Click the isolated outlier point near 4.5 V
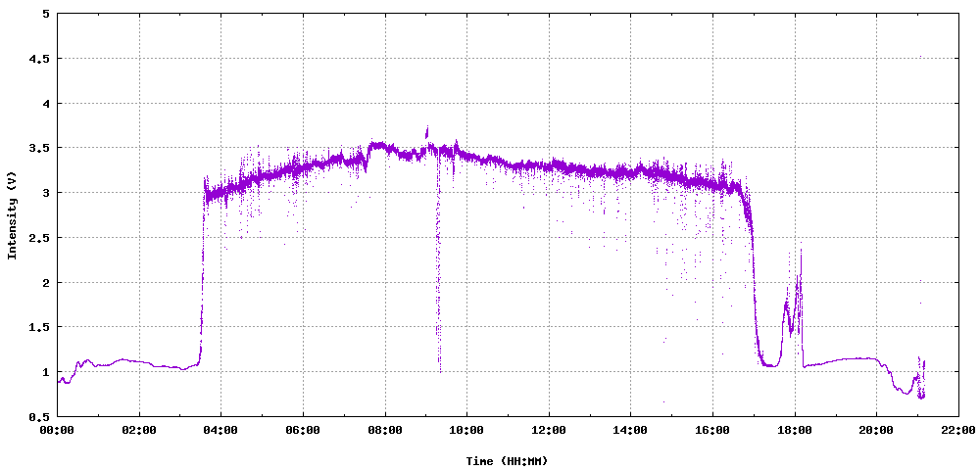Screen dimensions: 980x470 point(920,57)
